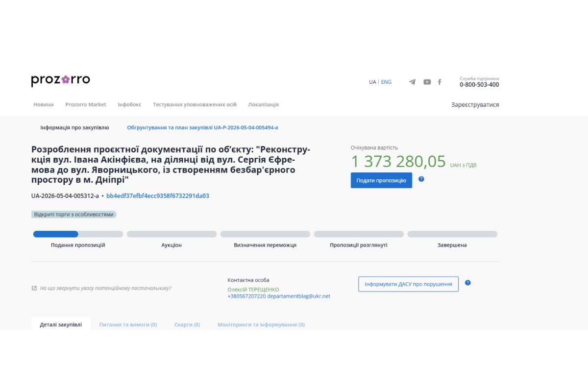Click the tender title heading

click(171, 165)
